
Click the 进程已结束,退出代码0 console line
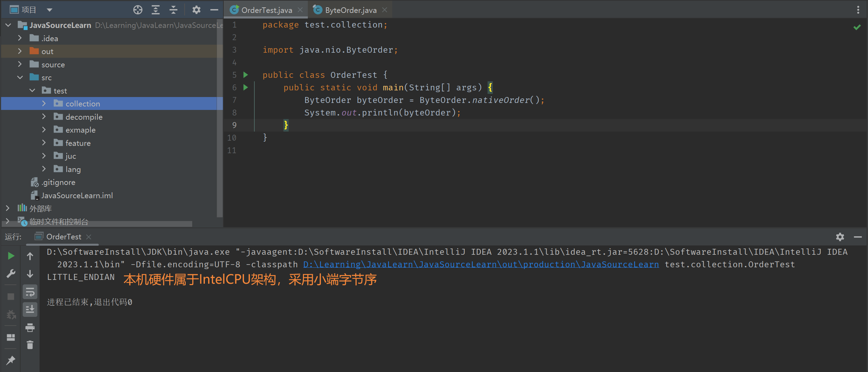point(90,302)
